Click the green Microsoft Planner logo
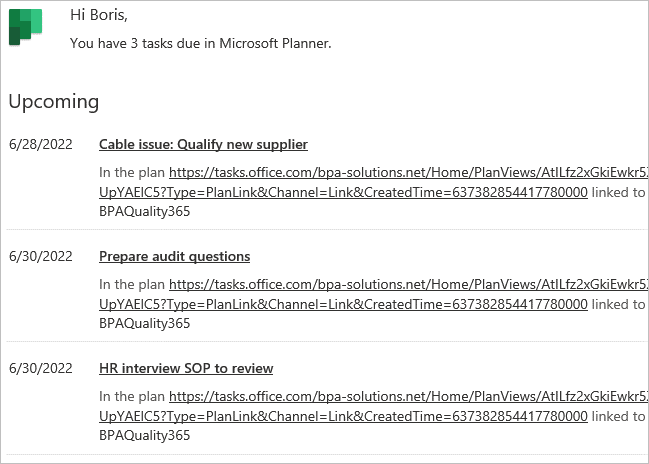The image size is (649, 464). tap(25, 27)
